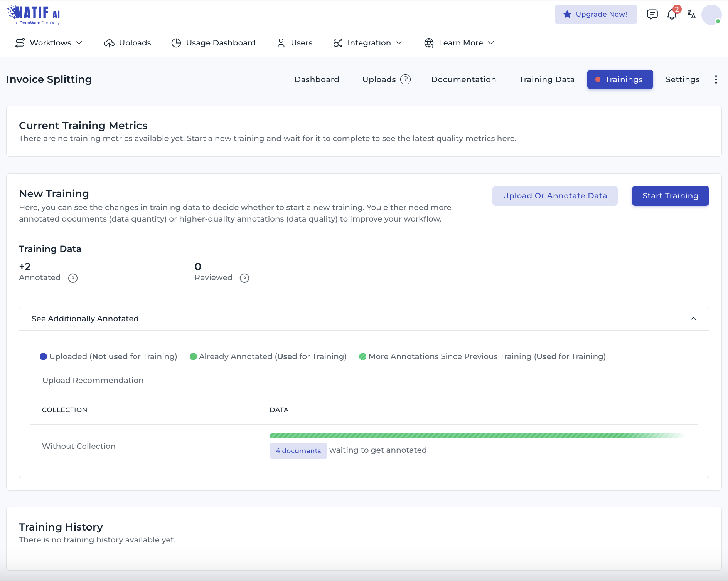This screenshot has height=581, width=728.
Task: Click the NATIF AI logo
Action: [x=34, y=15]
